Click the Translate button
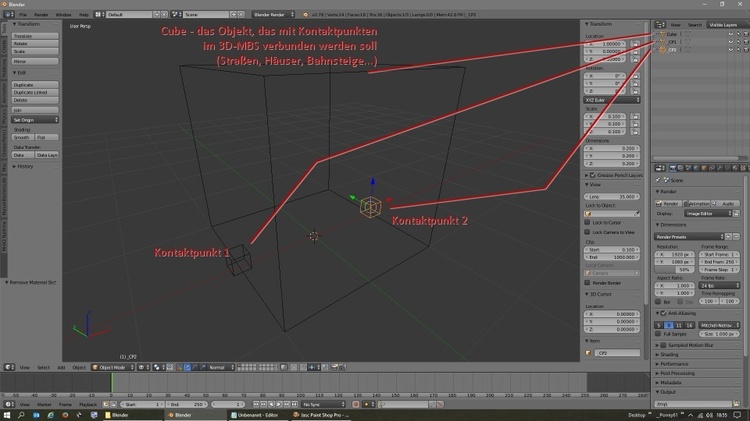The height and width of the screenshot is (421, 750). [x=35, y=36]
